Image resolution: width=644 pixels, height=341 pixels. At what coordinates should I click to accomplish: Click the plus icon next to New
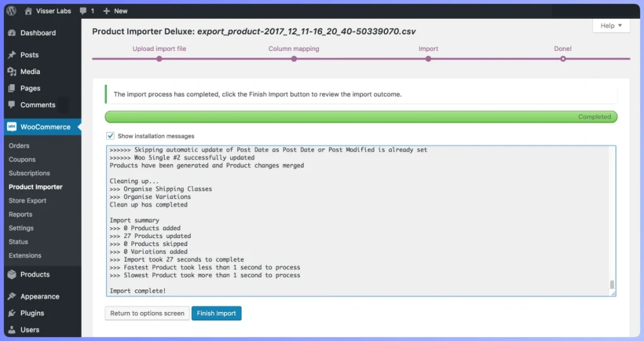(x=106, y=11)
